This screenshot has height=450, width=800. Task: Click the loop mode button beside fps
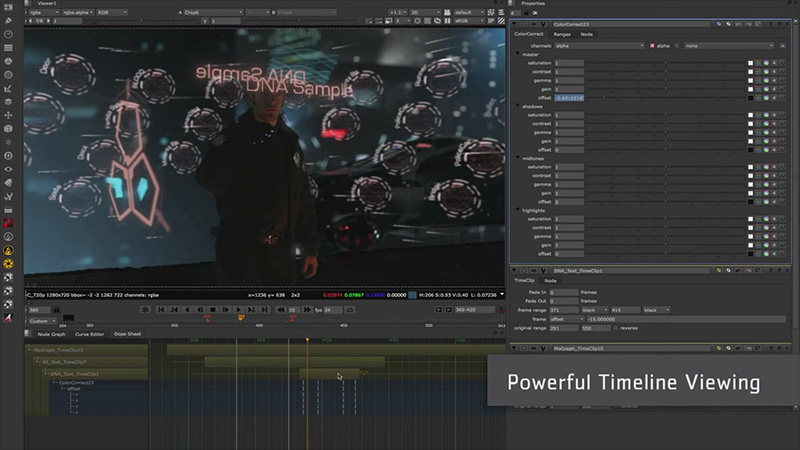point(350,310)
